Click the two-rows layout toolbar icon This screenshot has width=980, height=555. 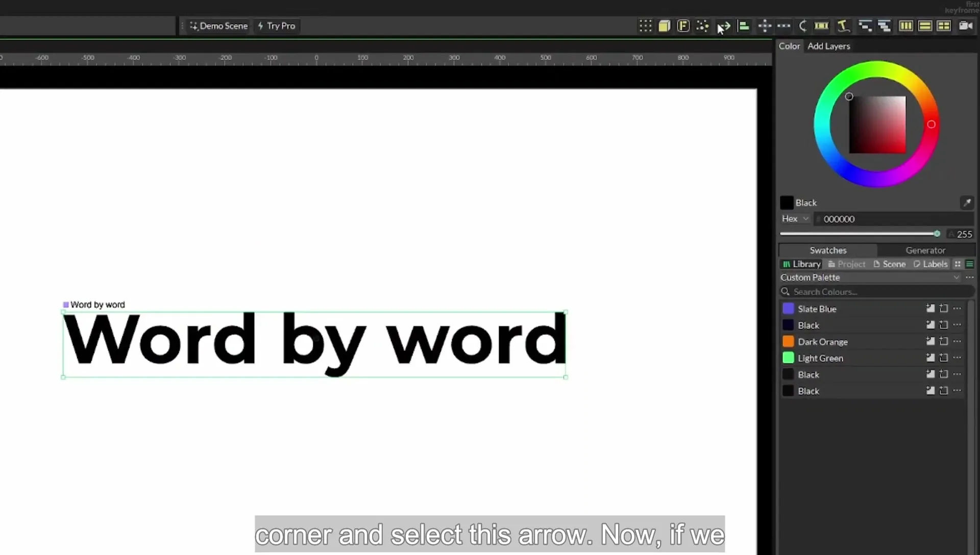(x=925, y=26)
